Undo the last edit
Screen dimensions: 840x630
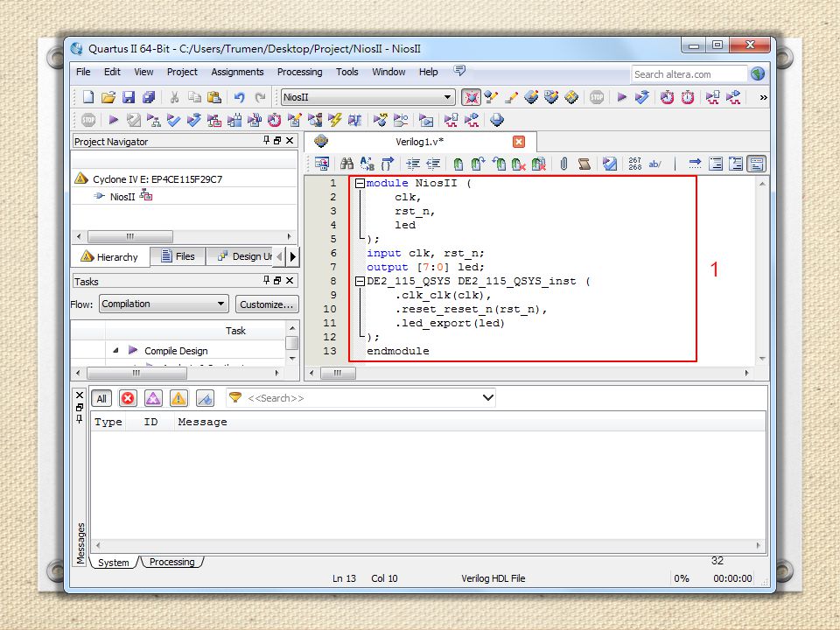[x=240, y=97]
